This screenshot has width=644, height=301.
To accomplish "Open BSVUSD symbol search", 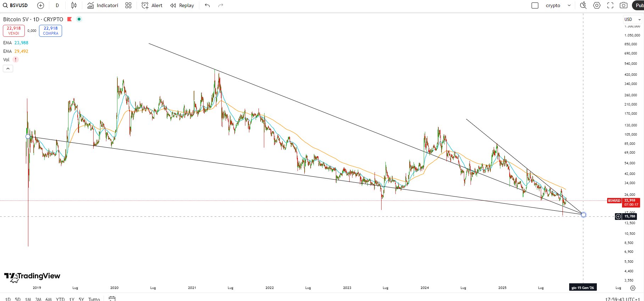I will tap(15, 5).
